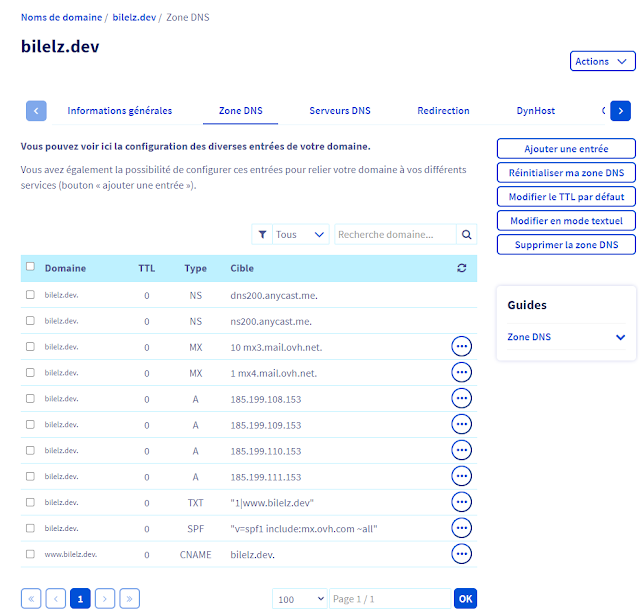Viewport: 640px width, 614px height.
Task: Check the 185.199.109.153 A record
Action: (x=30, y=425)
